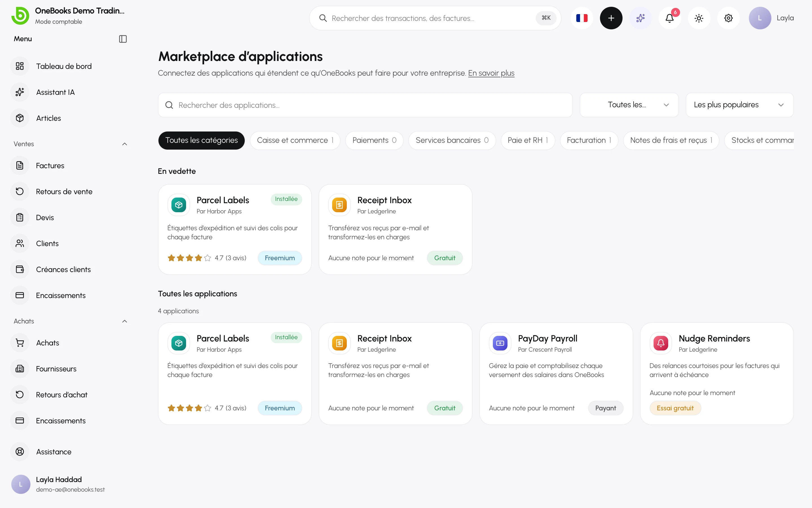
Task: Toggle light/dark theme sun icon
Action: 699,18
